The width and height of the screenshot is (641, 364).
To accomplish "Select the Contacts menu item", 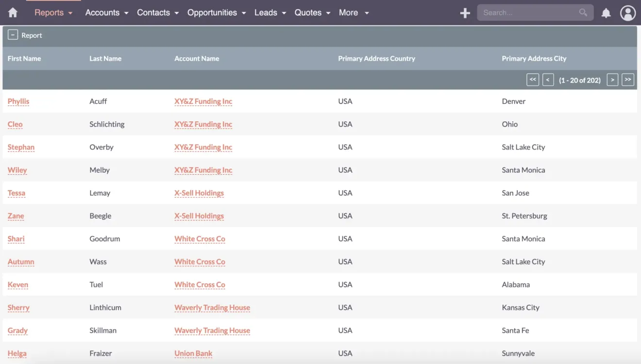I will 153,13.
